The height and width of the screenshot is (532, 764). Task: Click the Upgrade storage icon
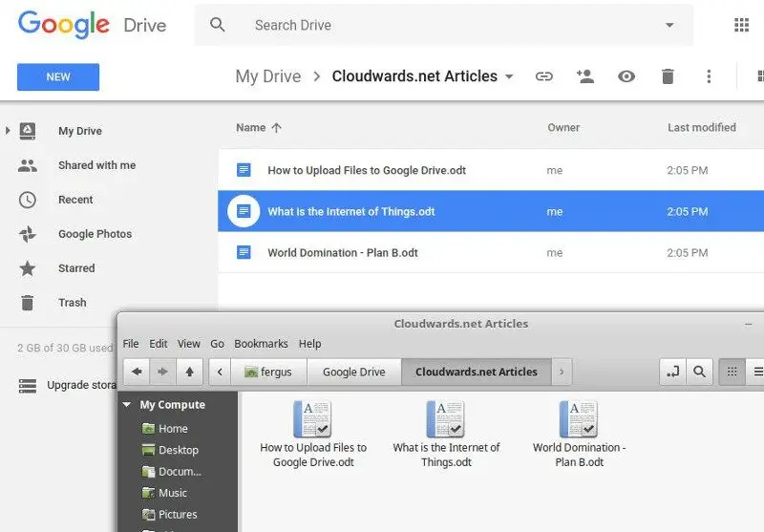(28, 386)
